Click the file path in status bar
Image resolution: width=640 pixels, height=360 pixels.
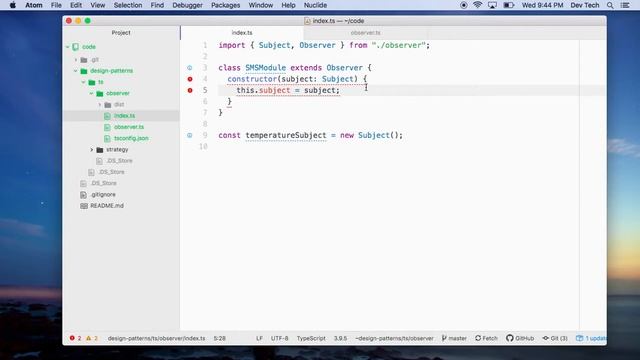[156, 338]
